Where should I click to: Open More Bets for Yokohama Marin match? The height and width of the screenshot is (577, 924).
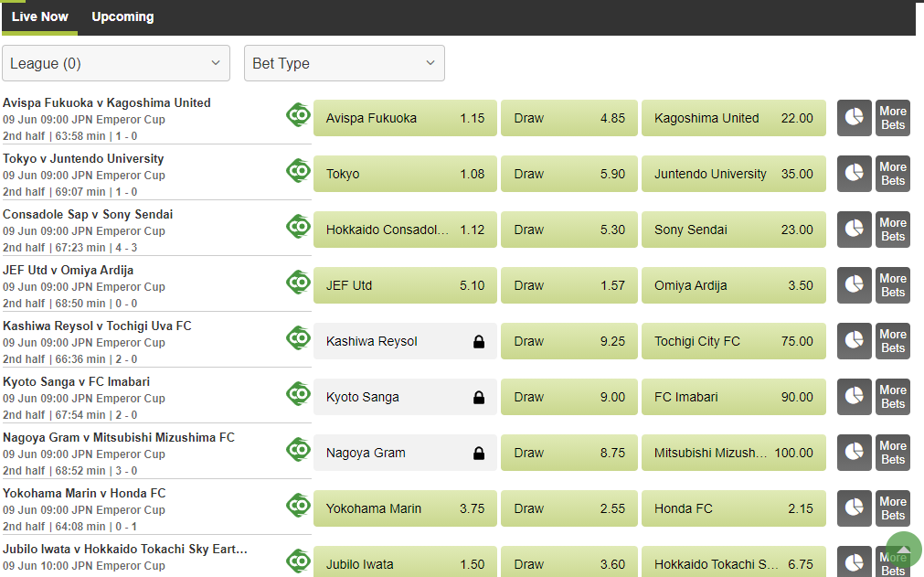click(893, 508)
